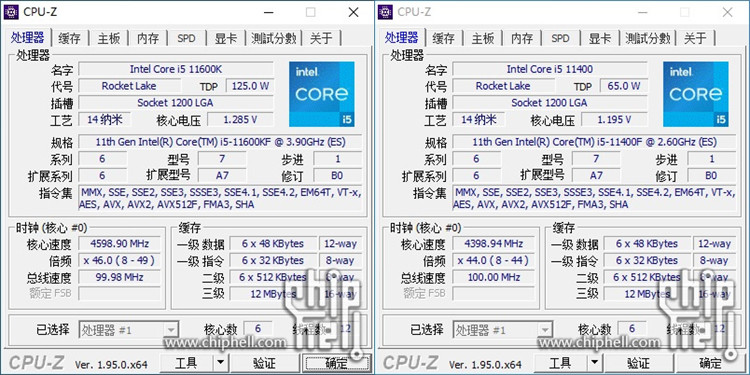This screenshot has width=750, height=375.
Task: Click the CPU-Z app icon in right window title bar
Action: 385,12
